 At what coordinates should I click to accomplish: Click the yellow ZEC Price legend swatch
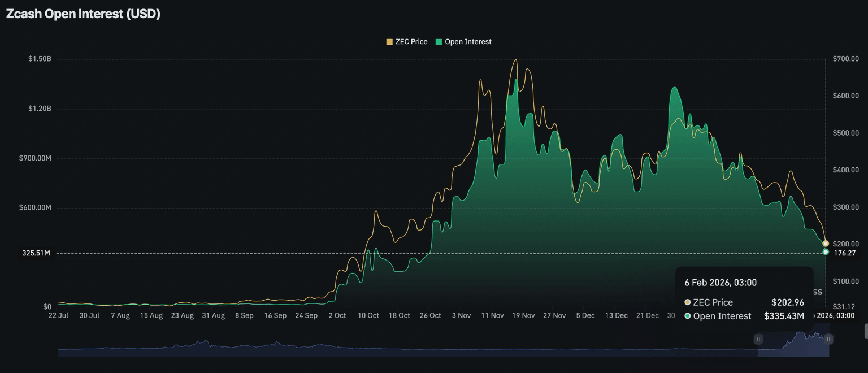389,42
